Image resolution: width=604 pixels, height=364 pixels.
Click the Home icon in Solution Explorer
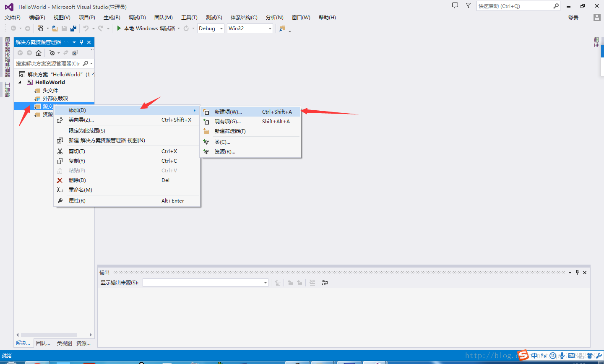tap(39, 53)
